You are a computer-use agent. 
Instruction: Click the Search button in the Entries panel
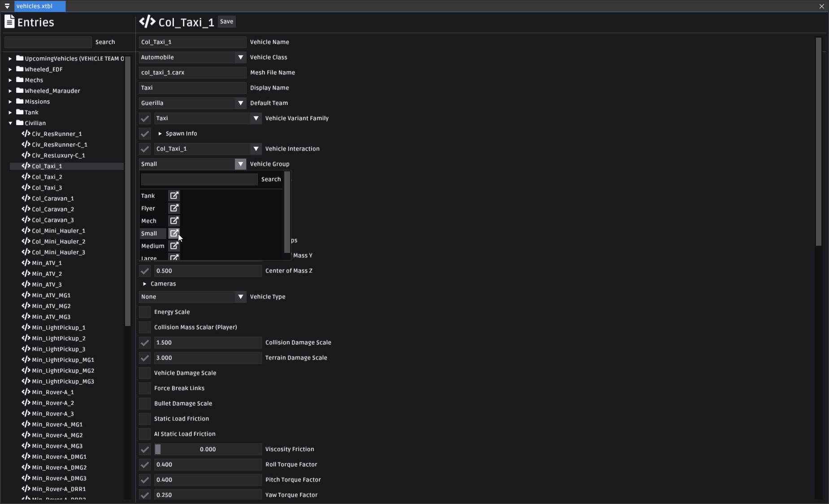coord(105,42)
